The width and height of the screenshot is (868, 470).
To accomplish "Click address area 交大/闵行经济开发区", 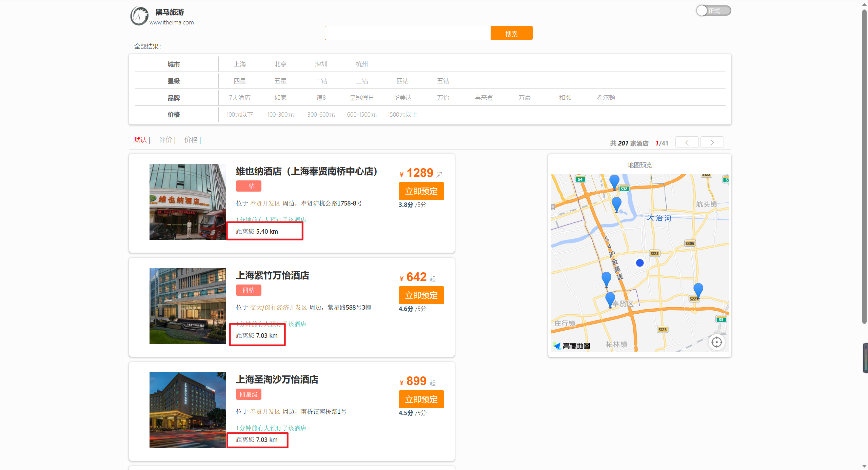I will [x=278, y=307].
